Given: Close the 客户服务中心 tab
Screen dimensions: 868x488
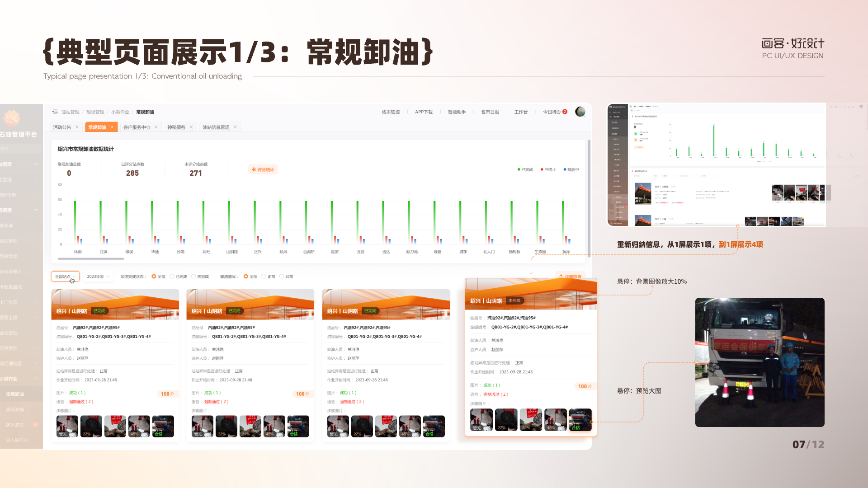Looking at the screenshot, I should tap(156, 127).
